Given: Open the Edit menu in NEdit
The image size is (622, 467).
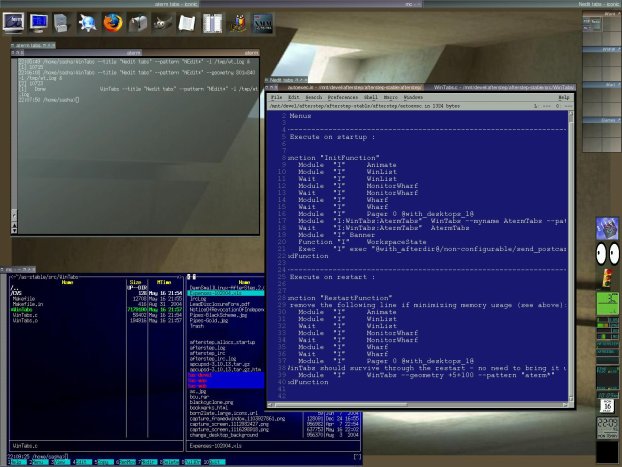Looking at the screenshot, I should click(x=294, y=97).
